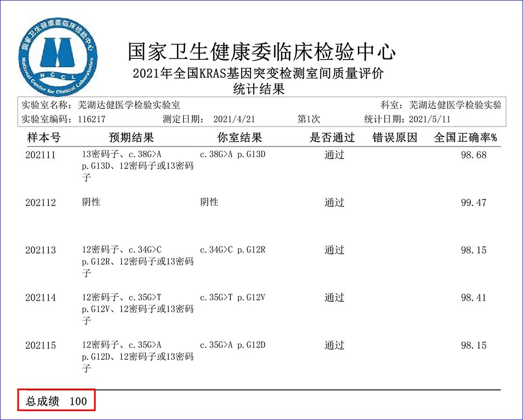Click the 统计结果 heading

(x=258, y=89)
